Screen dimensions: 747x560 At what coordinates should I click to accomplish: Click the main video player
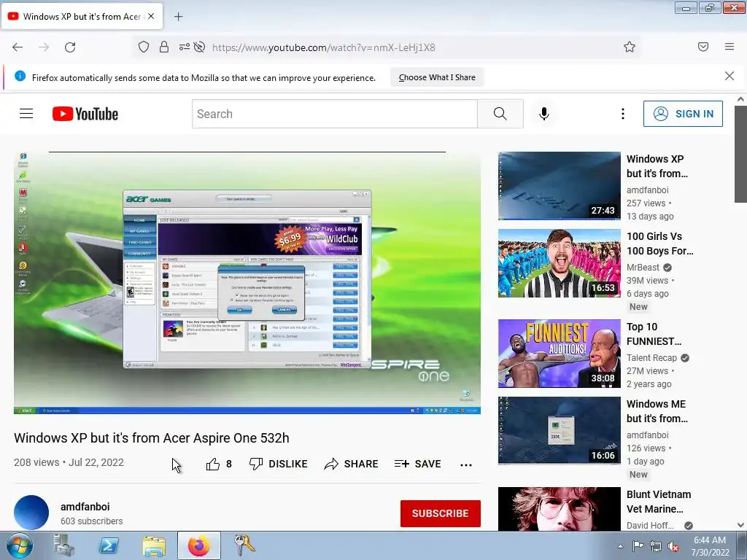247,283
